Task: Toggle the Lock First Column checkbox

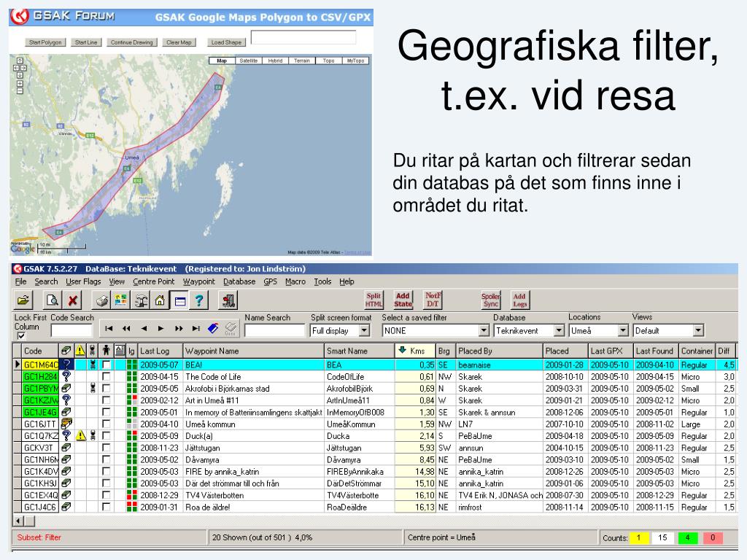Action: pyautogui.click(x=21, y=335)
